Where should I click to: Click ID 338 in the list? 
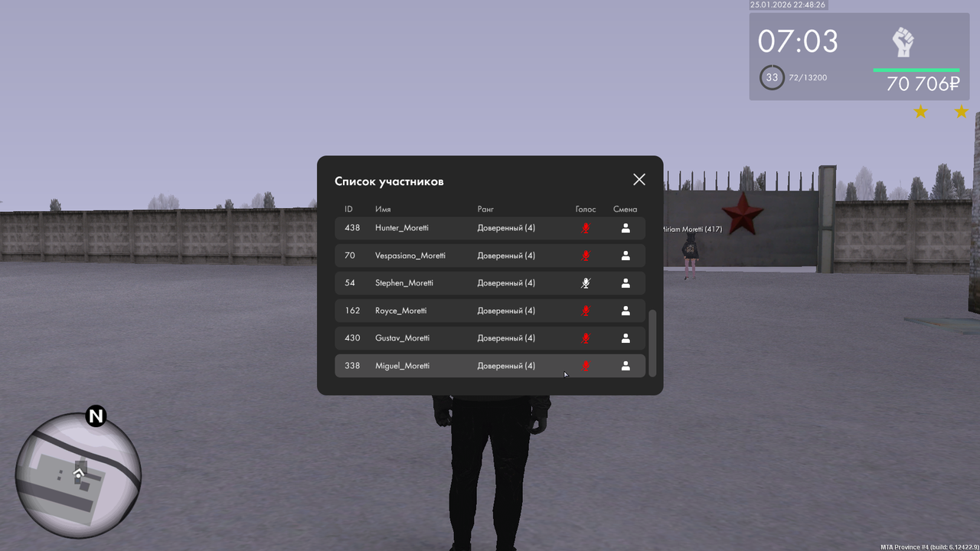pos(352,366)
